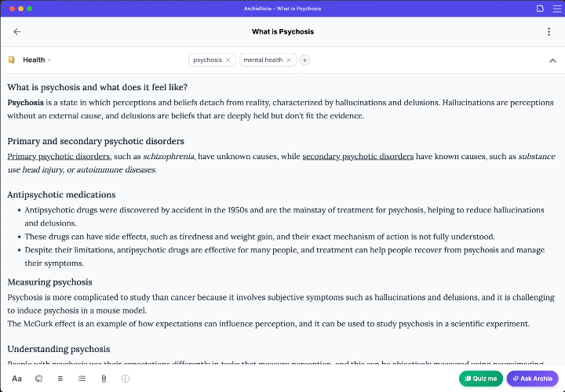This screenshot has height=392, width=565.
Task: Click the text alignment icon
Action: tap(60, 379)
